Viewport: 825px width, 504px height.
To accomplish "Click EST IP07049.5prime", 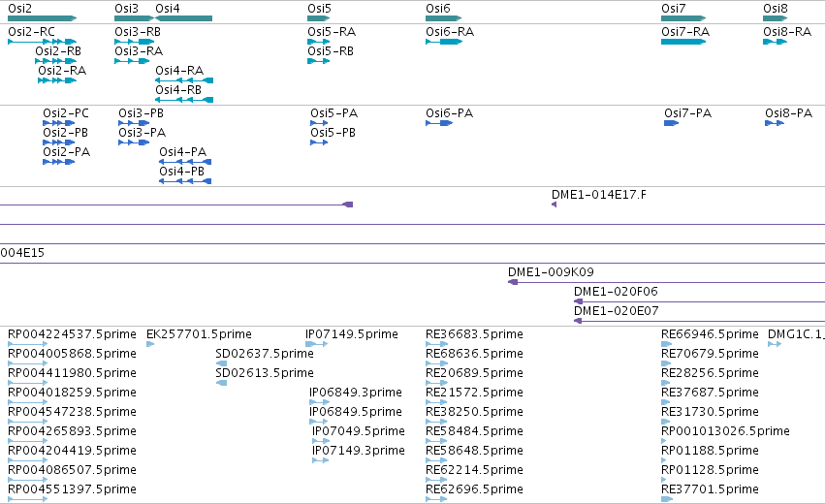I will click(x=359, y=431).
